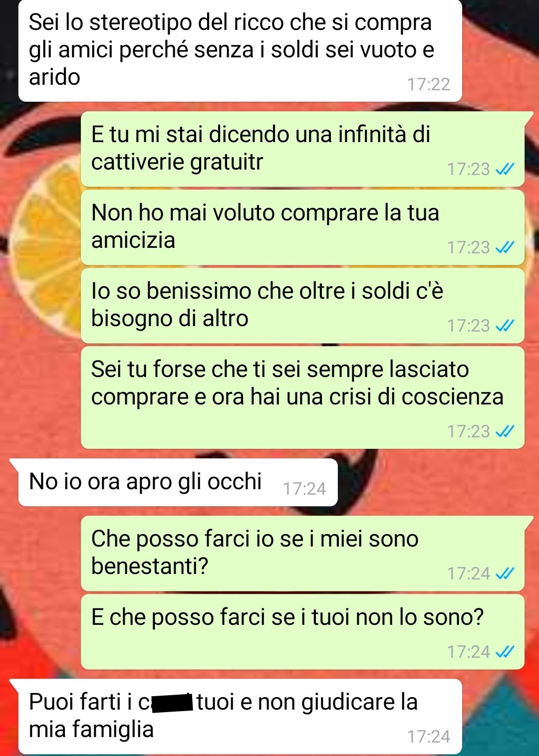Select bubble 'Non ho mai voluto comprare'
The height and width of the screenshot is (756, 539).
click(302, 227)
